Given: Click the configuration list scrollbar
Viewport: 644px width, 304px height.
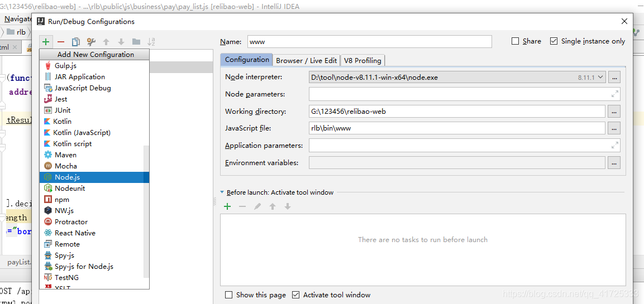Looking at the screenshot, I should tap(146, 211).
